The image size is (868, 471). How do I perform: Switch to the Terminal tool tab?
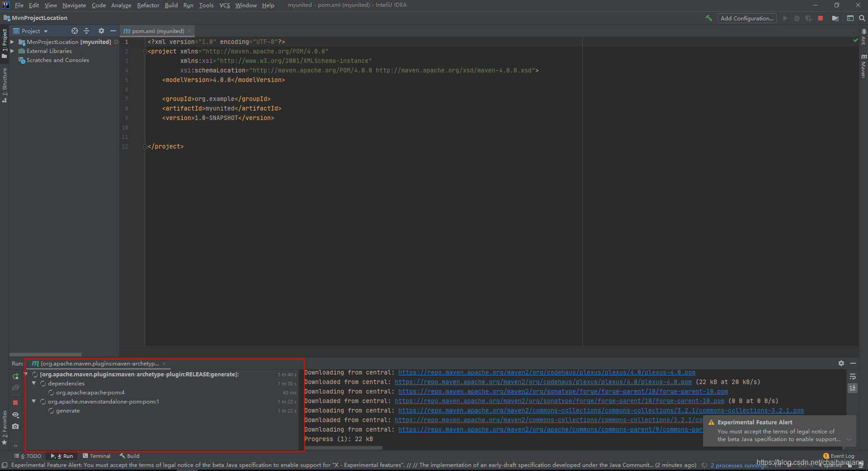(x=96, y=456)
